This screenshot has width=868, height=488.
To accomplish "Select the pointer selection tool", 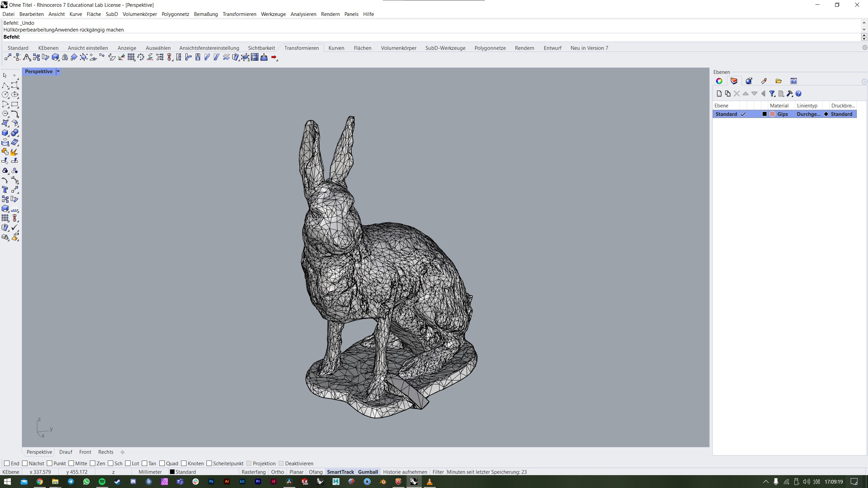I will click(x=5, y=76).
